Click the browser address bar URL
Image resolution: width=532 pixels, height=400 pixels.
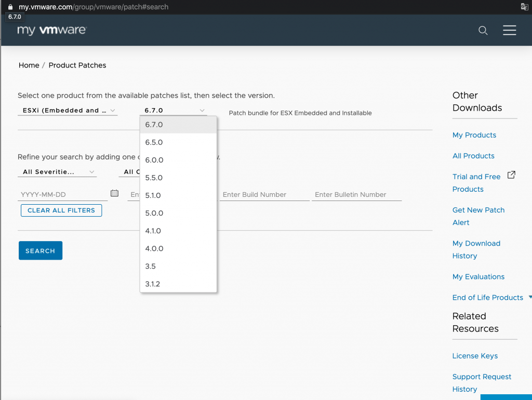tap(94, 7)
